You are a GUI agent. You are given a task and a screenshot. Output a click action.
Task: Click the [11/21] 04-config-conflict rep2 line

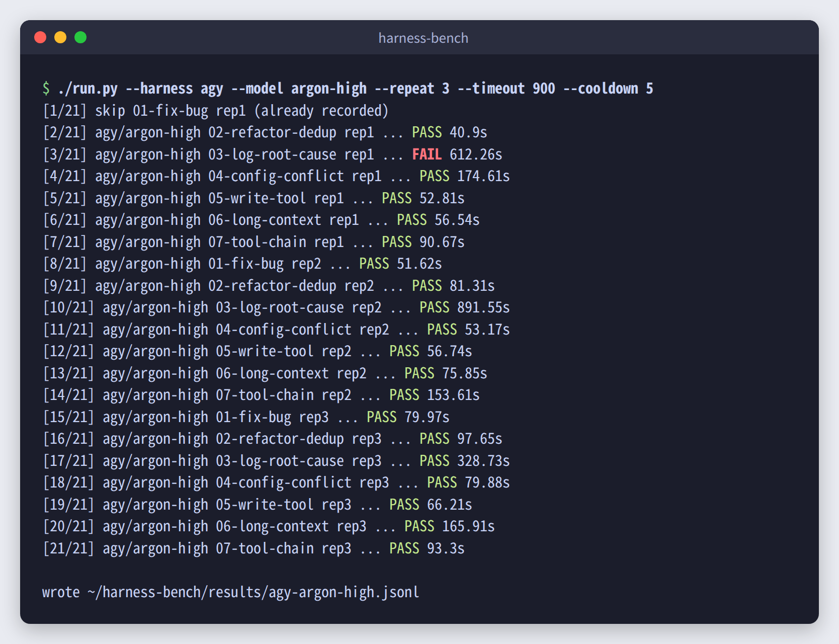click(x=276, y=330)
